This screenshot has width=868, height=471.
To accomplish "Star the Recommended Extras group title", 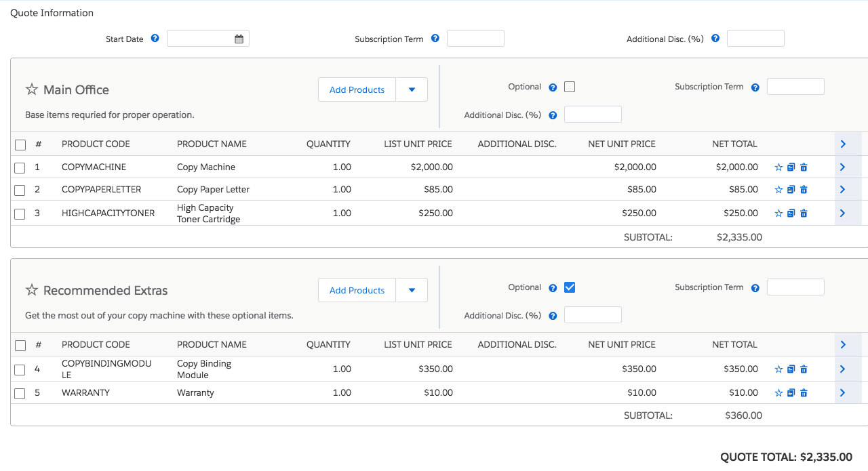I will coord(32,290).
